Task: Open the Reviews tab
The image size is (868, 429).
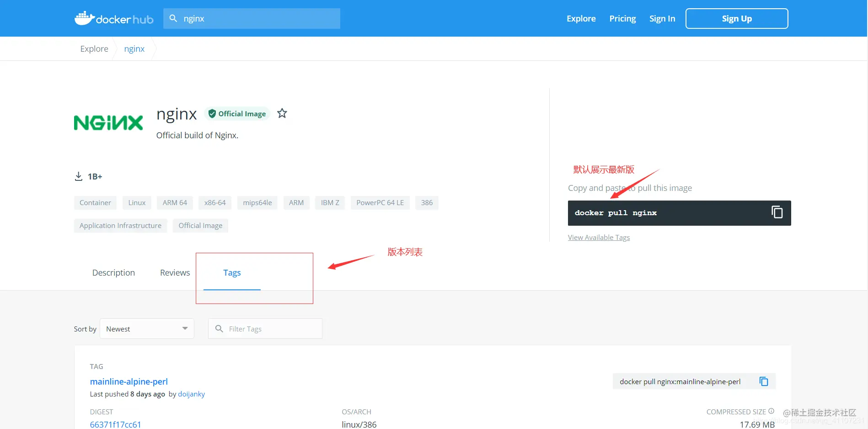Action: click(x=175, y=273)
